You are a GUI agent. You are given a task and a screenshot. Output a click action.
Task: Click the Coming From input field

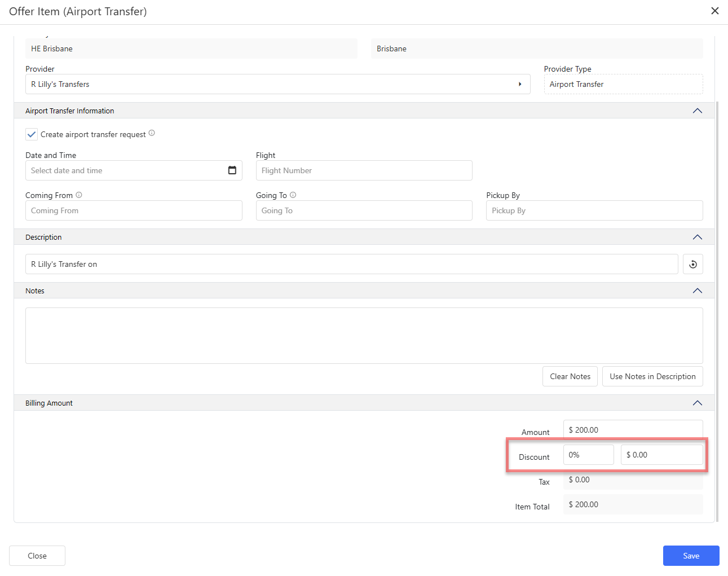tap(134, 210)
